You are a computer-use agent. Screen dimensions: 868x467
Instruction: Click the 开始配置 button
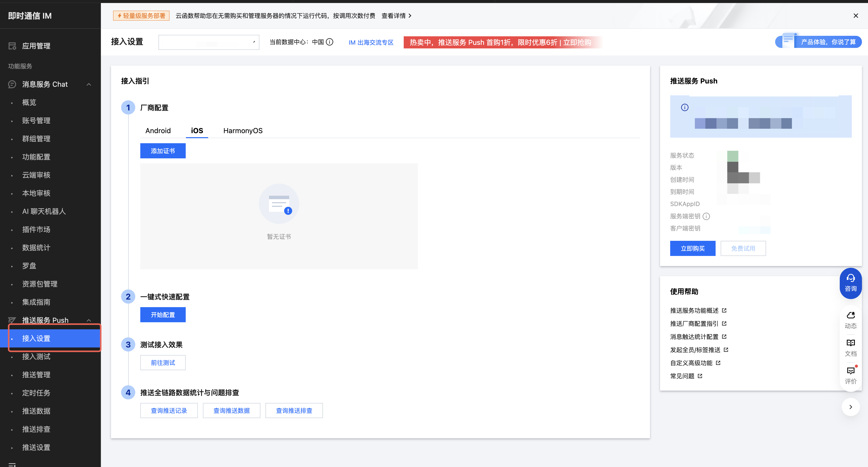coord(163,315)
